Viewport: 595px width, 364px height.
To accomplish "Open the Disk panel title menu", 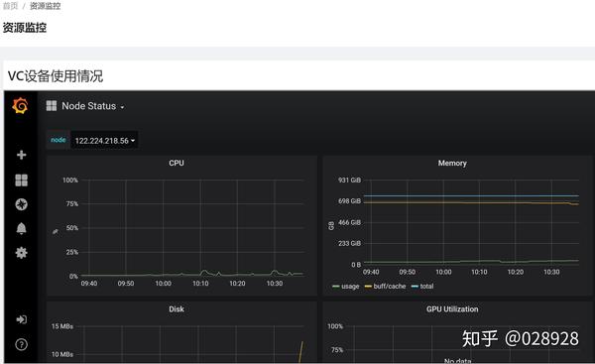I will point(177,309).
